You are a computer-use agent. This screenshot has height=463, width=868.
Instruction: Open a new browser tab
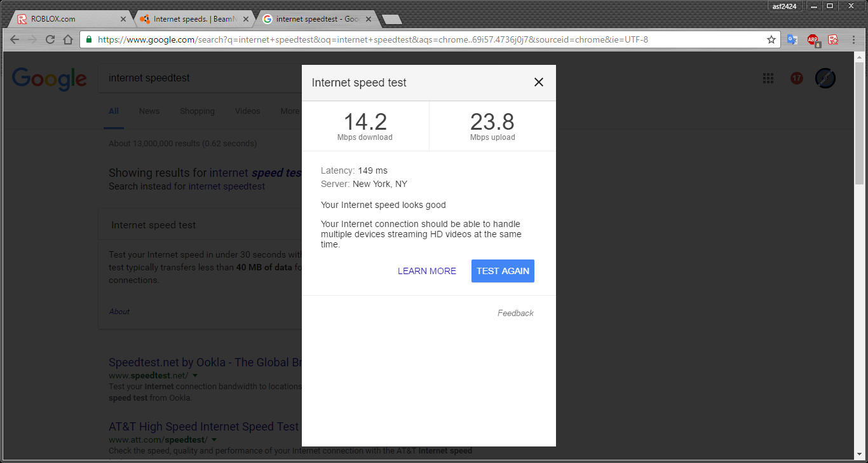(x=392, y=19)
